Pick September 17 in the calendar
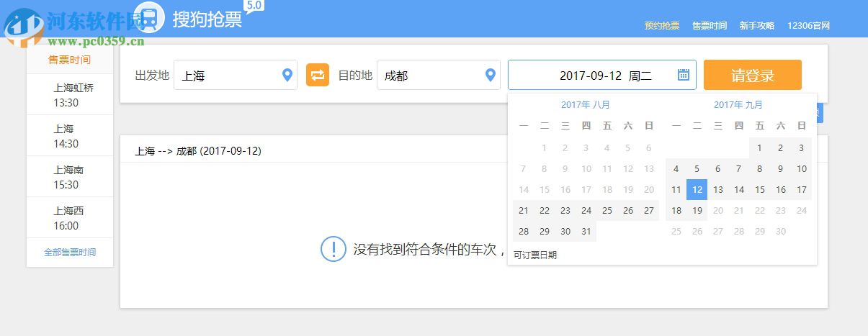The height and width of the screenshot is (336, 868). click(801, 190)
